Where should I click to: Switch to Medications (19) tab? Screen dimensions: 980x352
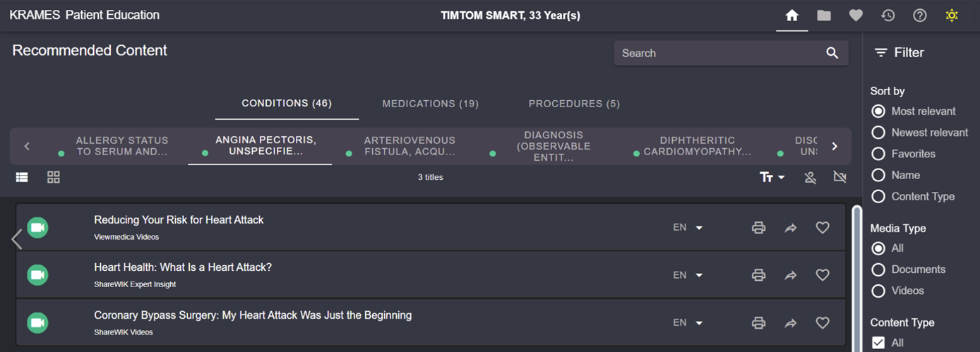[430, 104]
